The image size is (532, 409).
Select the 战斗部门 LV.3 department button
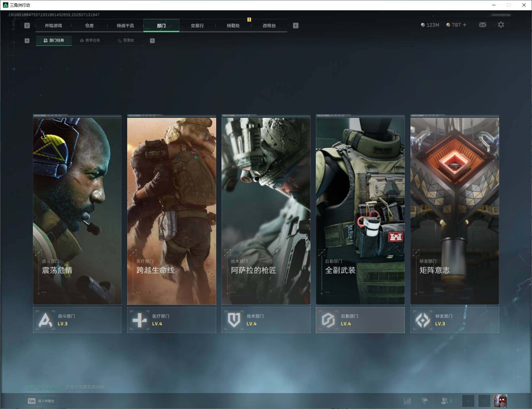pyautogui.click(x=77, y=320)
